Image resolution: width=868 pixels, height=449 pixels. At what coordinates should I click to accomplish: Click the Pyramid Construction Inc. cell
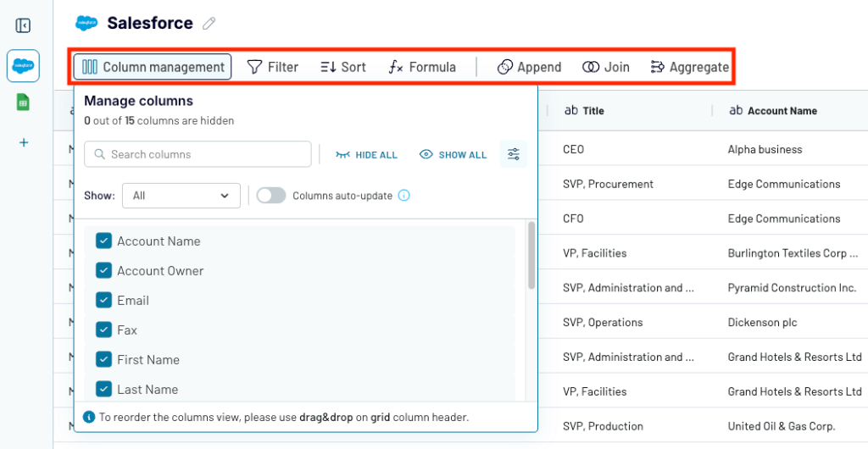793,287
